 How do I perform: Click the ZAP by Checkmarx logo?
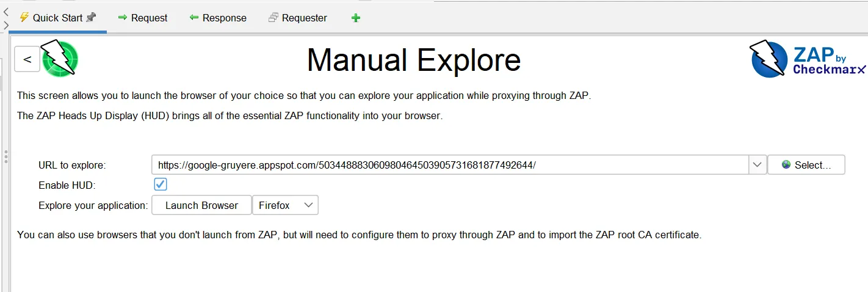coord(807,59)
